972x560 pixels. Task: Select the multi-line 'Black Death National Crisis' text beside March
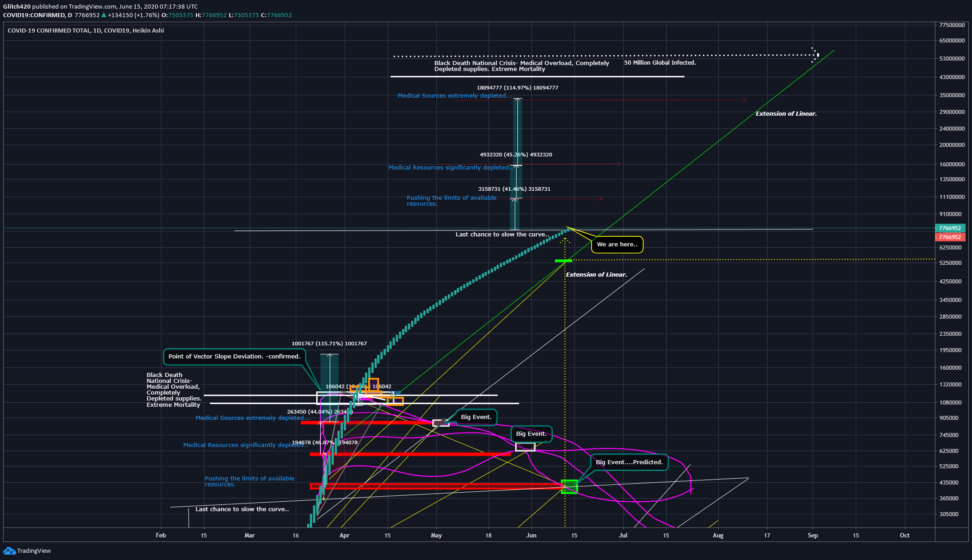[x=174, y=390]
